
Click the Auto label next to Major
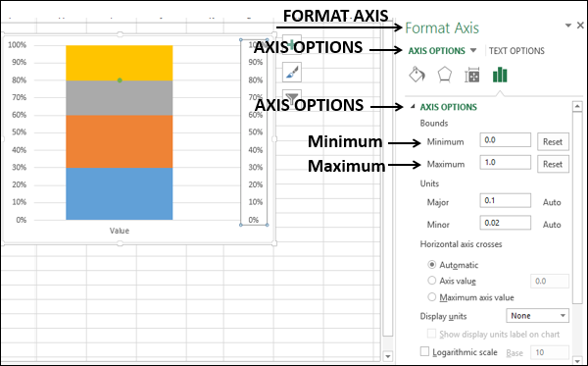pos(552,202)
